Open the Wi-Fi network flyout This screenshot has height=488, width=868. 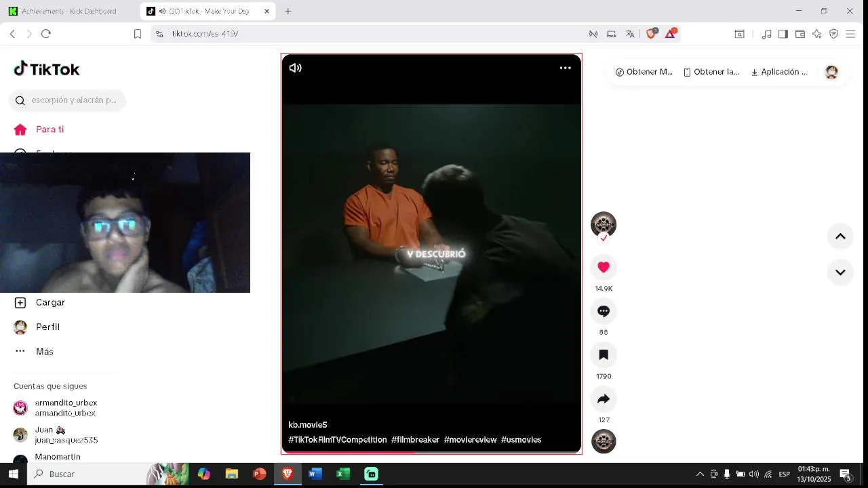[x=768, y=474]
